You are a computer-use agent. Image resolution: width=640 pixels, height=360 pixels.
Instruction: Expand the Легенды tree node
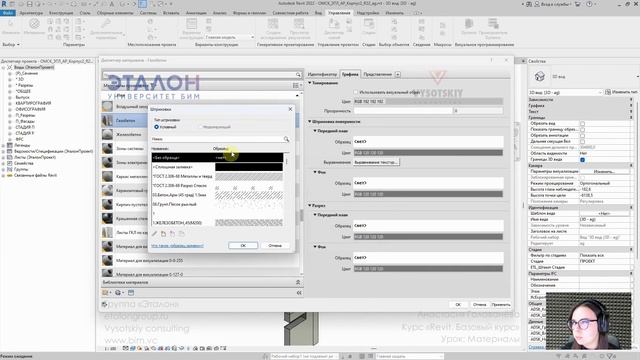pyautogui.click(x=4, y=145)
